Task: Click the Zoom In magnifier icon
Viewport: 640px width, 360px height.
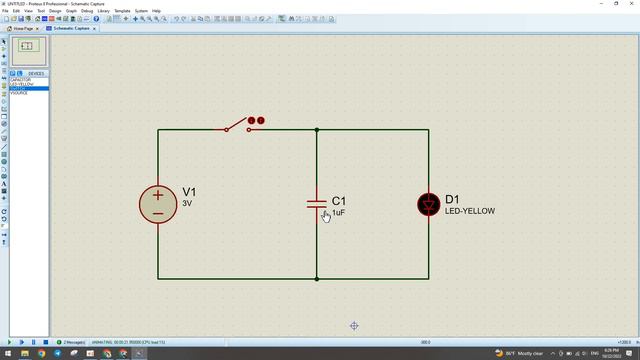Action: point(142,19)
